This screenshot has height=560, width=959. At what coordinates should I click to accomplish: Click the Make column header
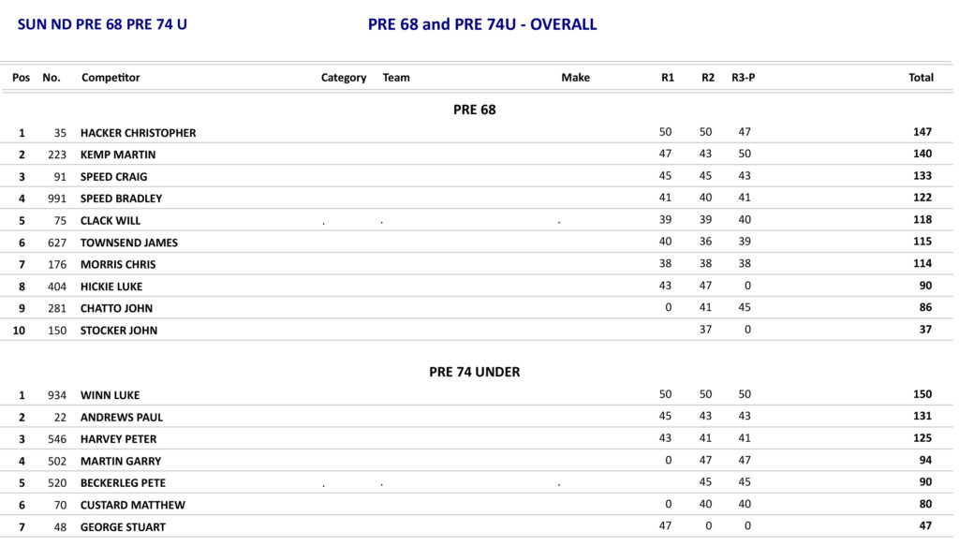click(x=575, y=78)
